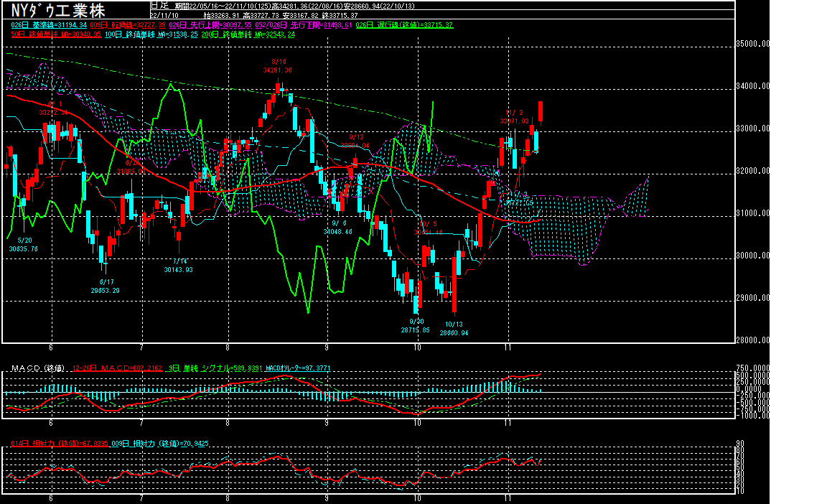Image resolution: width=827 pixels, height=504 pixels.
Task: Click the 32000.00 price axis label
Action: [753, 171]
